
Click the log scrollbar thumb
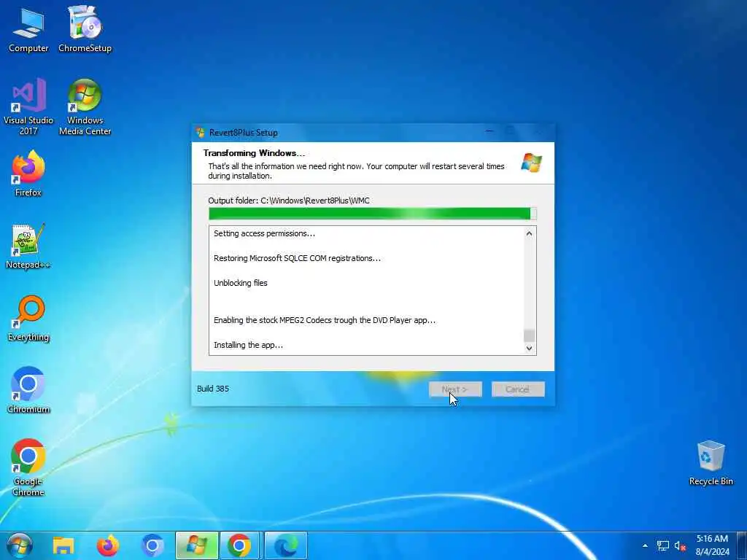tap(529, 335)
